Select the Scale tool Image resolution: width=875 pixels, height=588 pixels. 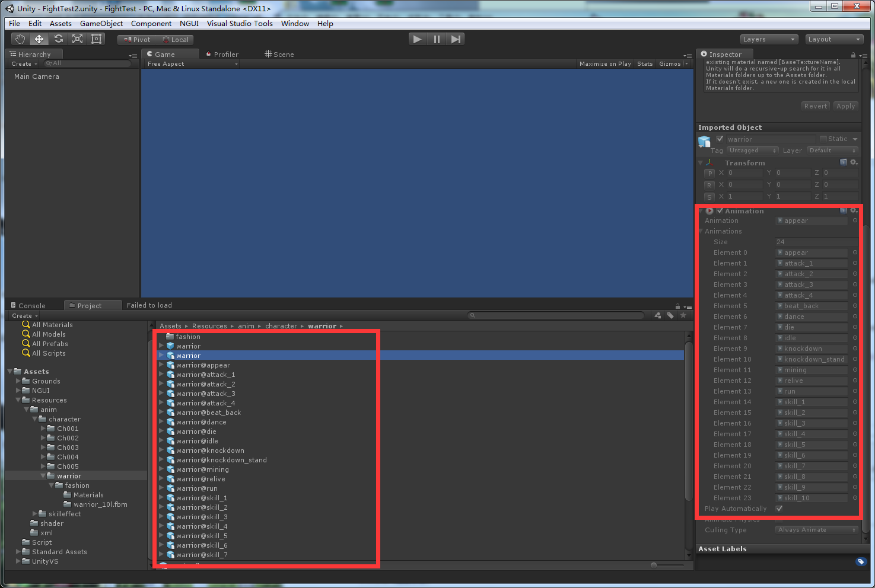(x=77, y=39)
